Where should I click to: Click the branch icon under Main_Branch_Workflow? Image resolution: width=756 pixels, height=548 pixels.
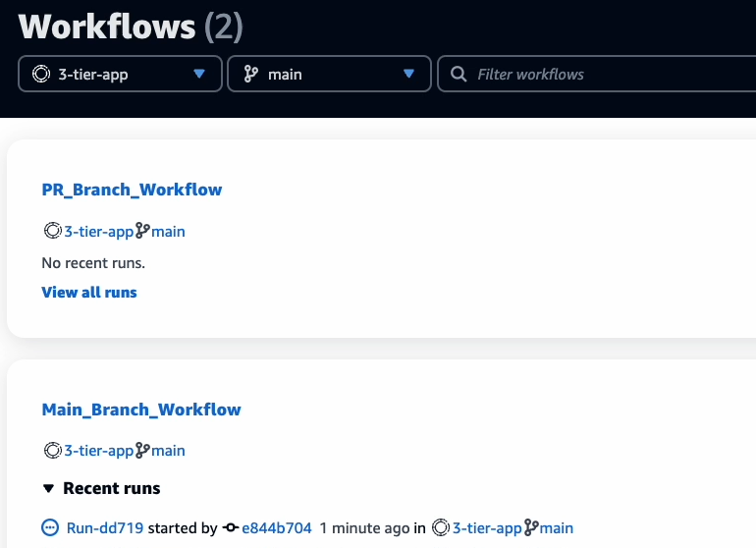tap(142, 450)
